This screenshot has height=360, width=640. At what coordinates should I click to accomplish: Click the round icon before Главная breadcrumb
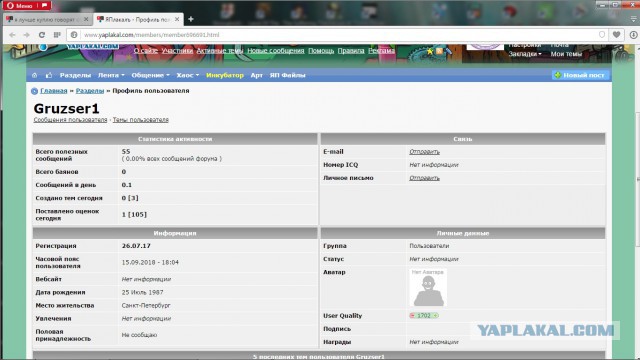click(34, 91)
